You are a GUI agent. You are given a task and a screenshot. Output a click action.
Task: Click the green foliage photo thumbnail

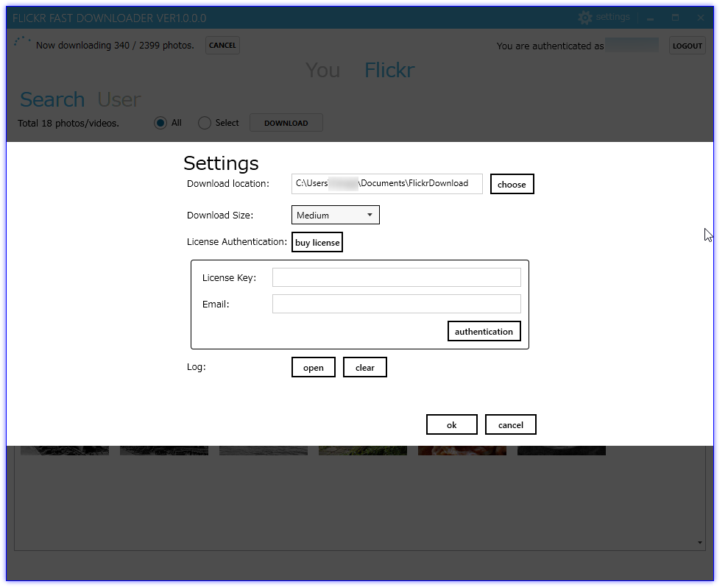pos(363,451)
